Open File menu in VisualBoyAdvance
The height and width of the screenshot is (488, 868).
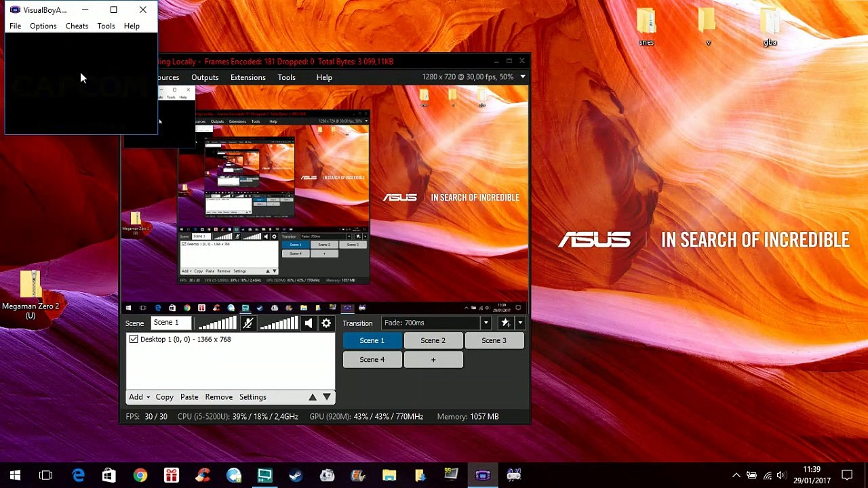pyautogui.click(x=15, y=26)
